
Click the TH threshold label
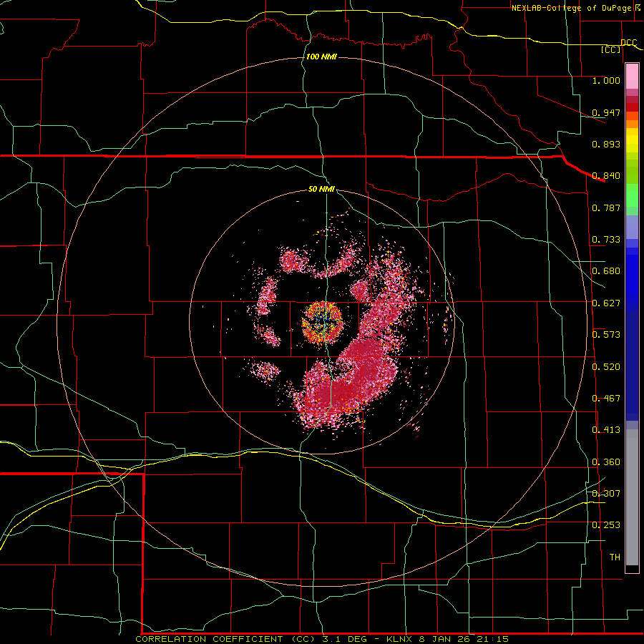615,557
